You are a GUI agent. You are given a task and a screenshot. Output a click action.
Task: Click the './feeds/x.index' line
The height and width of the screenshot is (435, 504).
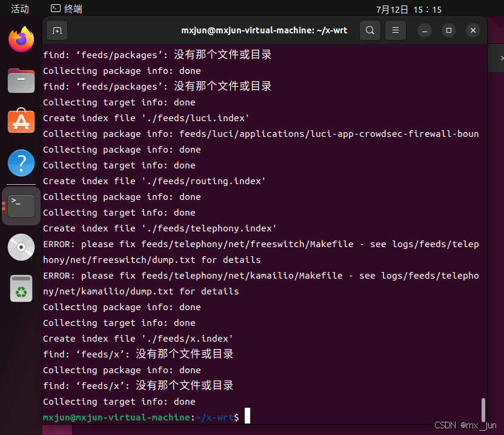pyautogui.click(x=138, y=339)
